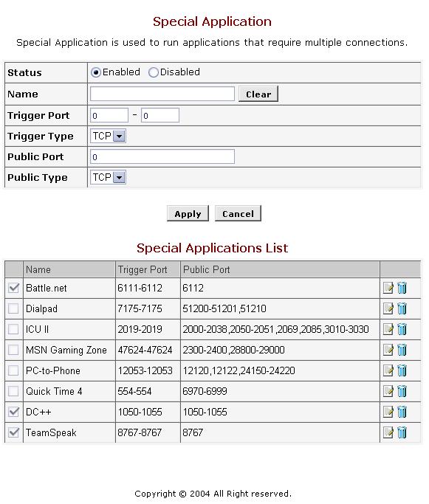
Task: Select the Disabled status radio button
Action: pyautogui.click(x=154, y=72)
